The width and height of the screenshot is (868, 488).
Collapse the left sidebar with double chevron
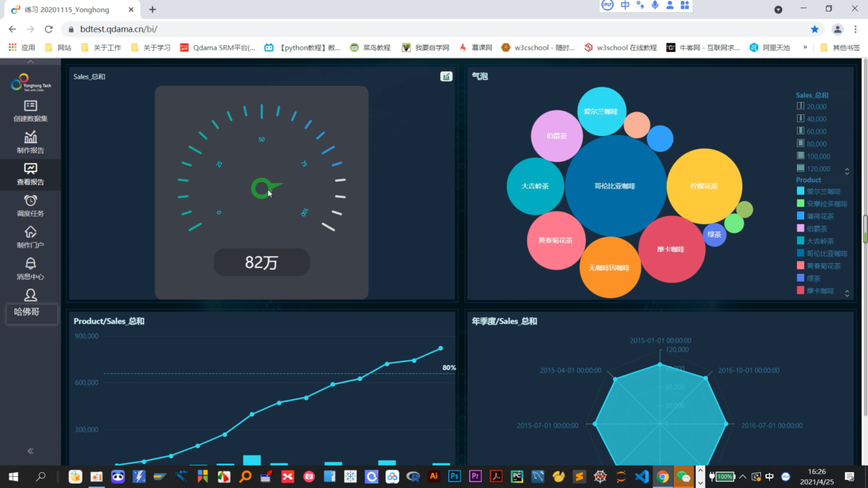click(30, 451)
